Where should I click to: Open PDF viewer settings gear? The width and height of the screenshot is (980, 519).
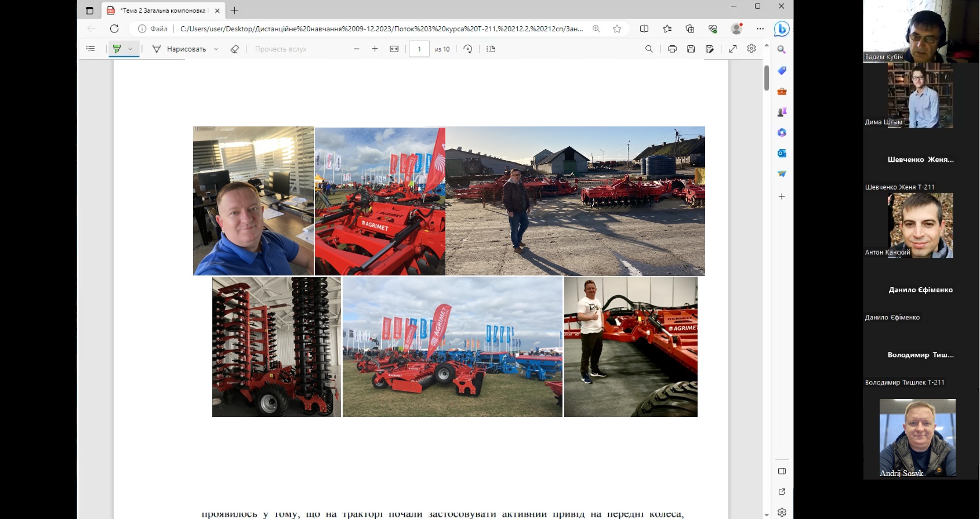[752, 49]
